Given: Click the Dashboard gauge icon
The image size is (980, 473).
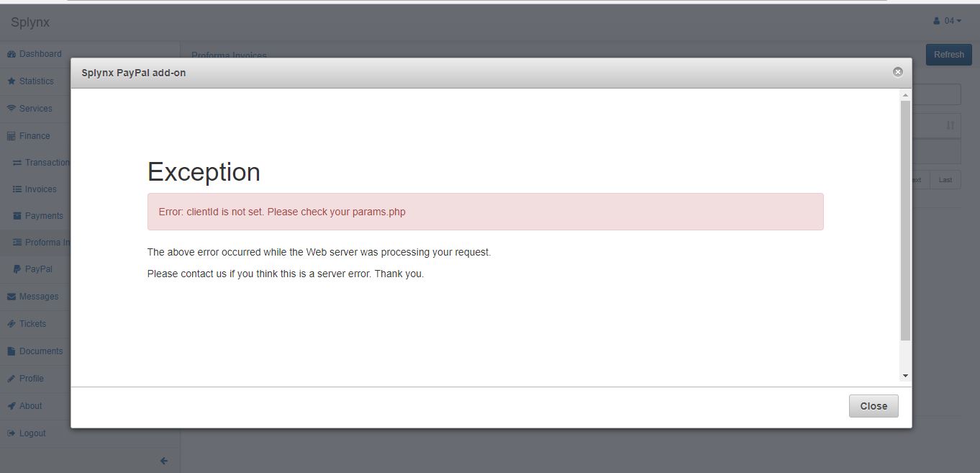Looking at the screenshot, I should pyautogui.click(x=12, y=54).
